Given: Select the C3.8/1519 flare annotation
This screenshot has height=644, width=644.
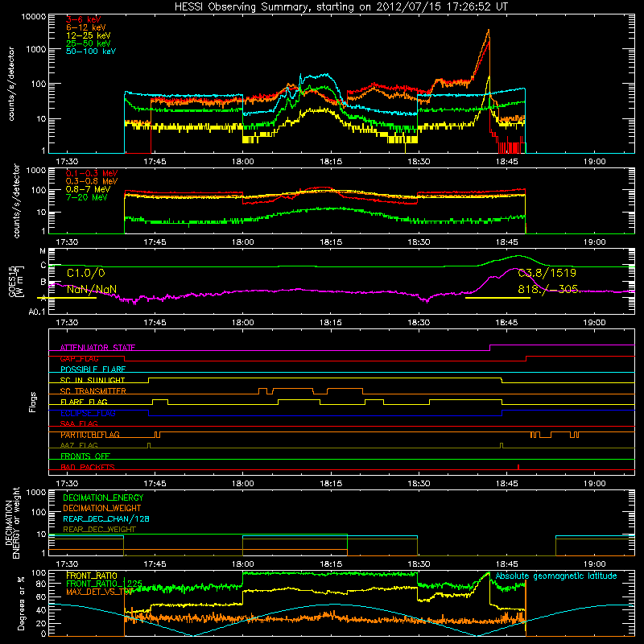Looking at the screenshot, I should 547,273.
